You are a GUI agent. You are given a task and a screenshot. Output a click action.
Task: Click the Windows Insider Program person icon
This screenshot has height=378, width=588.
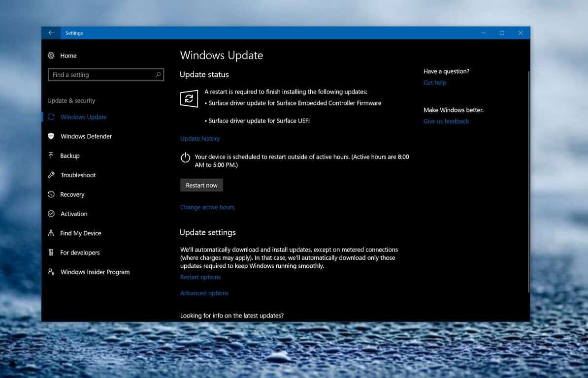click(51, 272)
